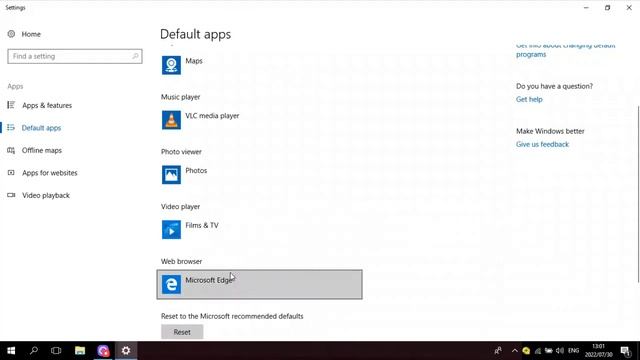
Task: Click the Apps & features list icon
Action: click(x=11, y=105)
